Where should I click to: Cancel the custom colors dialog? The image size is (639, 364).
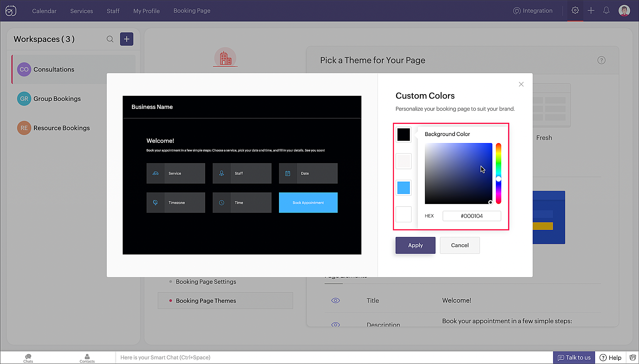pos(460,245)
